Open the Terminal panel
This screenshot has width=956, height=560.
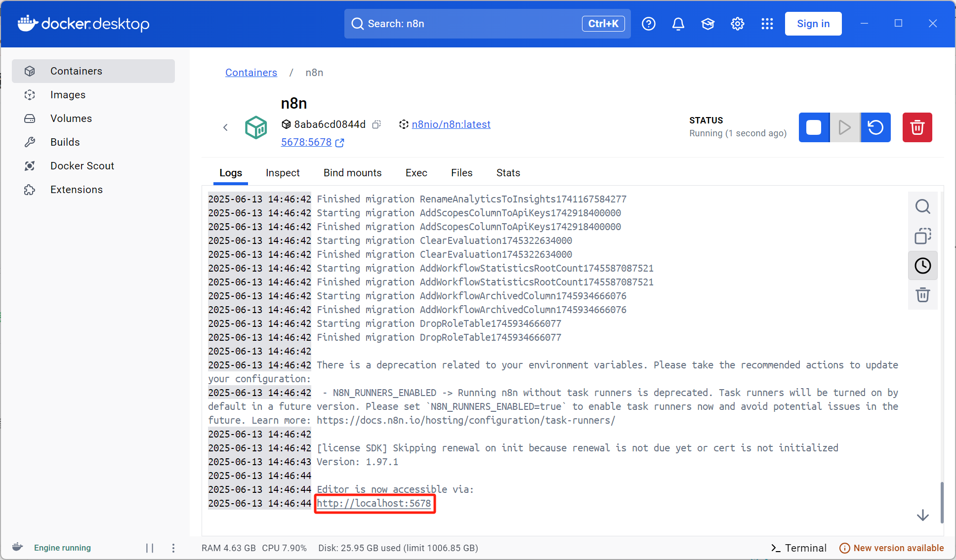[798, 548]
